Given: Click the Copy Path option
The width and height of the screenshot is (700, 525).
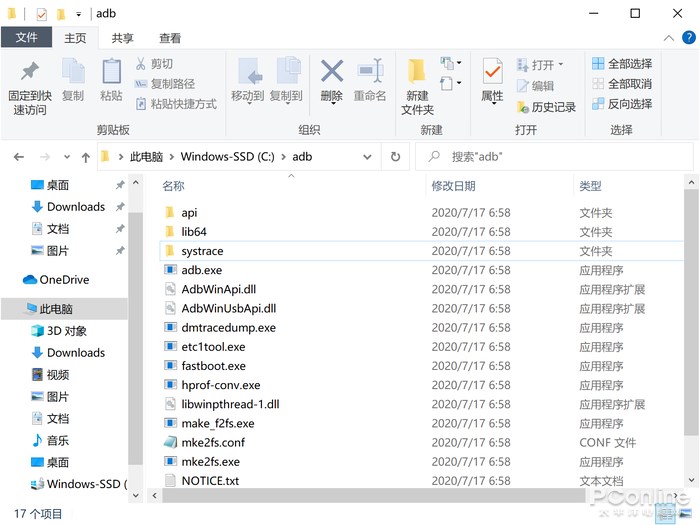Looking at the screenshot, I should (165, 84).
